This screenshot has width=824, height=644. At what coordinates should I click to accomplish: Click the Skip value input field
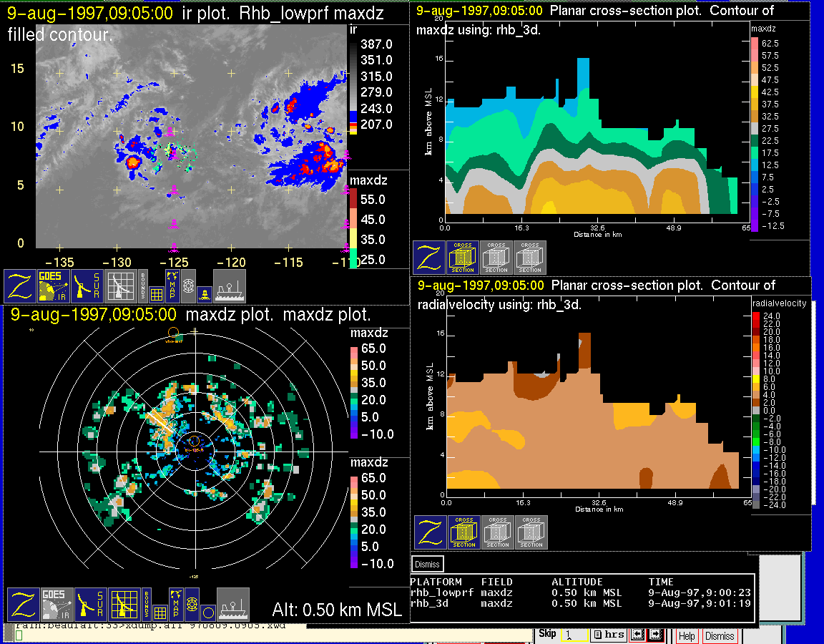point(574,635)
